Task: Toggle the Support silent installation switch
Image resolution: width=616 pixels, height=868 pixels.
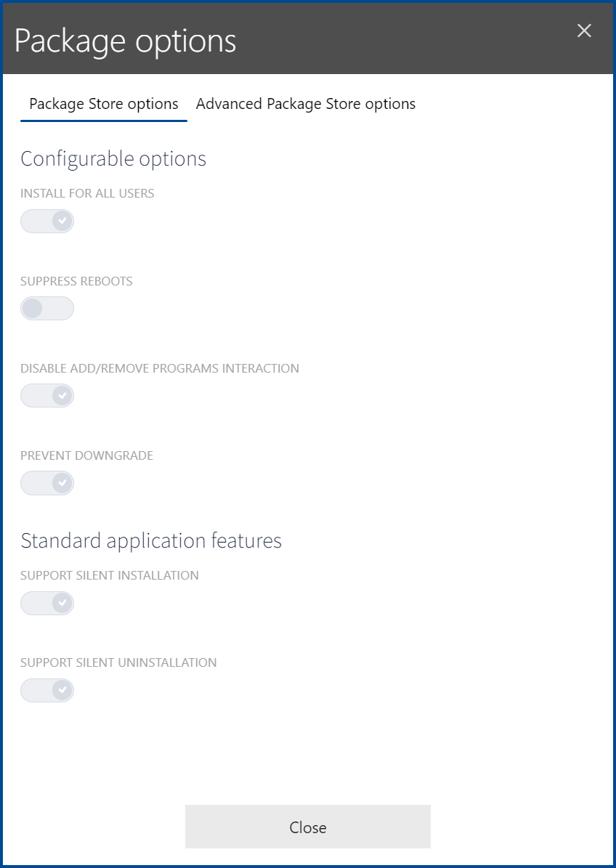Action: (x=46, y=603)
